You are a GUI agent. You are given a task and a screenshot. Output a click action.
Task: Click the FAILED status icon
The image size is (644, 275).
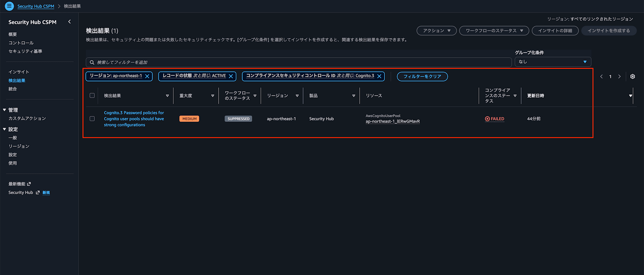(487, 119)
